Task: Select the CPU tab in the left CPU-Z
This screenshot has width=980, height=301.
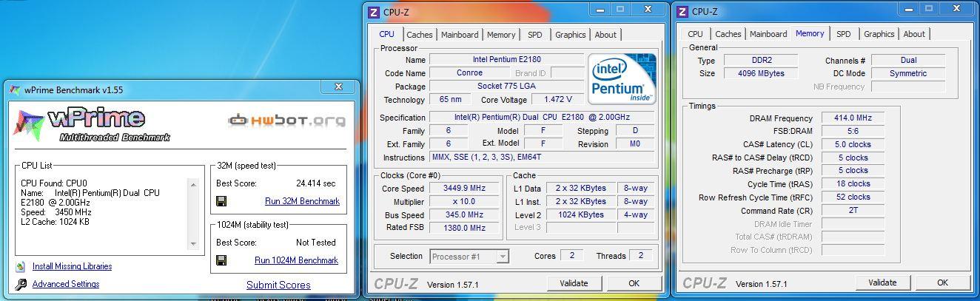Action: click(387, 34)
